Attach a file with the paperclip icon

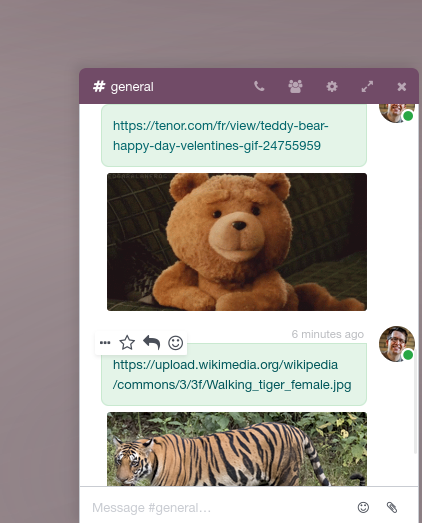[x=392, y=507]
